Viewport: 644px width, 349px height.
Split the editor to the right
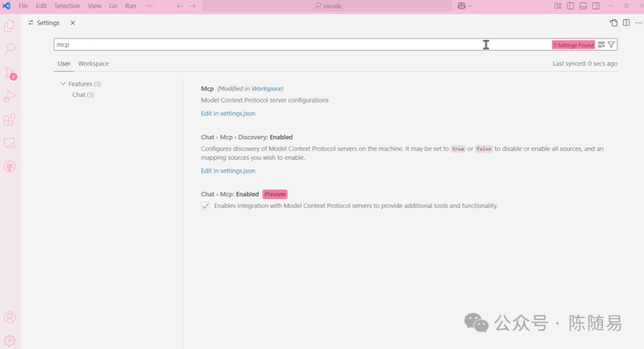626,23
